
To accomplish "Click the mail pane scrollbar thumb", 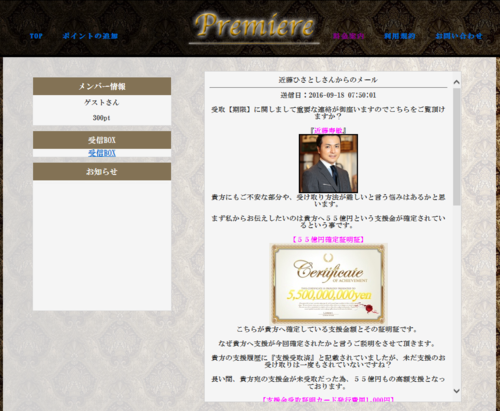I will coord(456,147).
